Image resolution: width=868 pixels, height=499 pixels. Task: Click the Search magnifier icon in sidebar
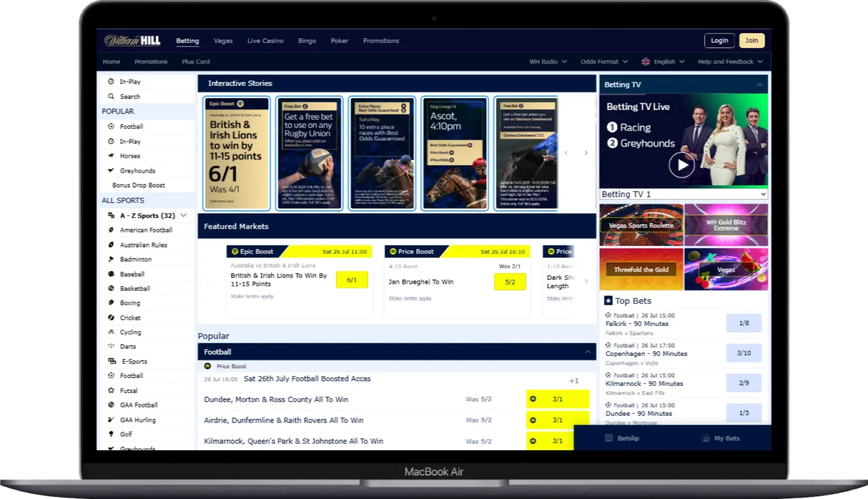111,96
